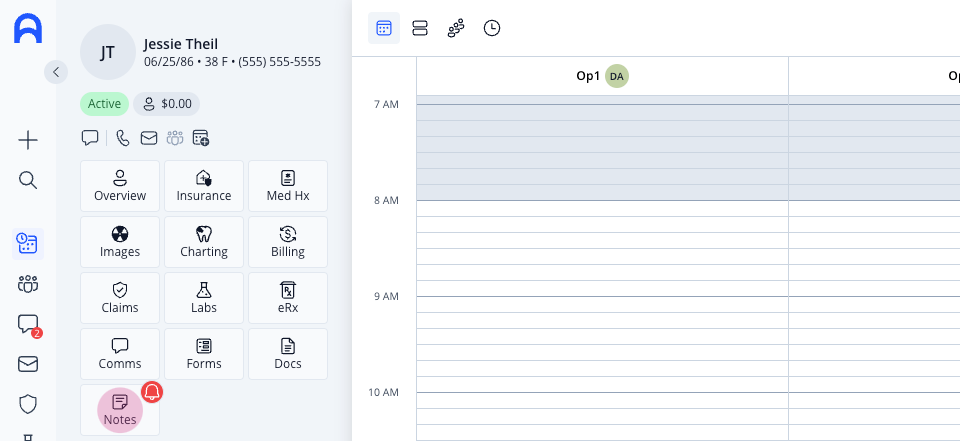Open sidebar messages with the 2 badge

[x=28, y=325]
